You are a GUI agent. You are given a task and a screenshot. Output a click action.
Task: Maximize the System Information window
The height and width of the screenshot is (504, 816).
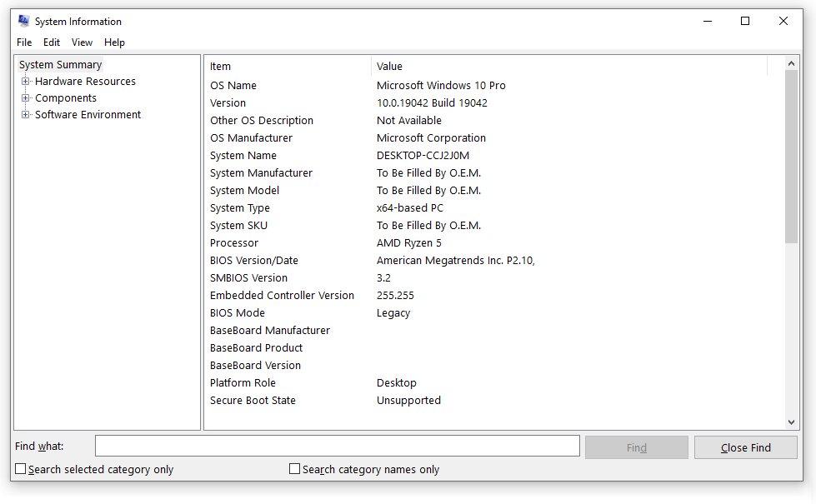tap(745, 21)
